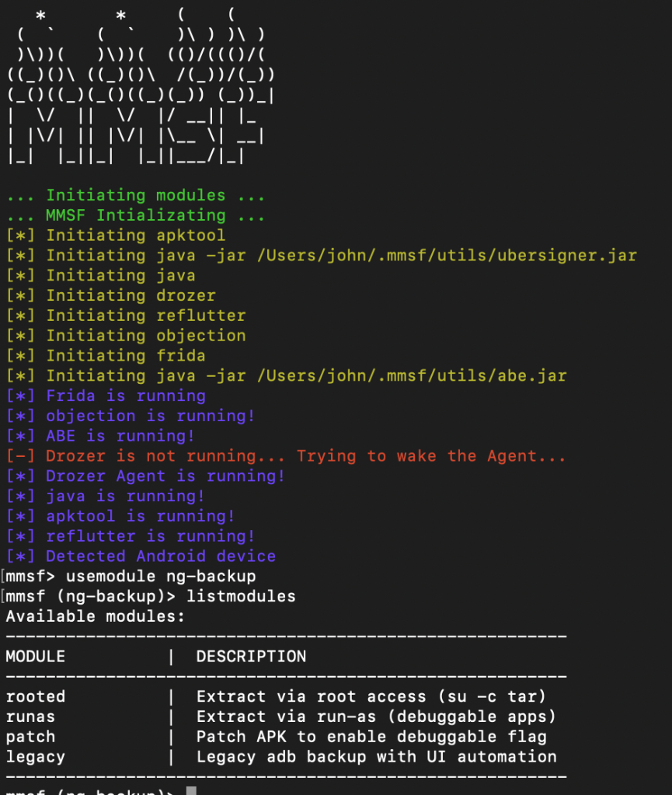Click the DESCRIPTION column header
Image resolution: width=672 pixels, height=795 pixels.
251,657
